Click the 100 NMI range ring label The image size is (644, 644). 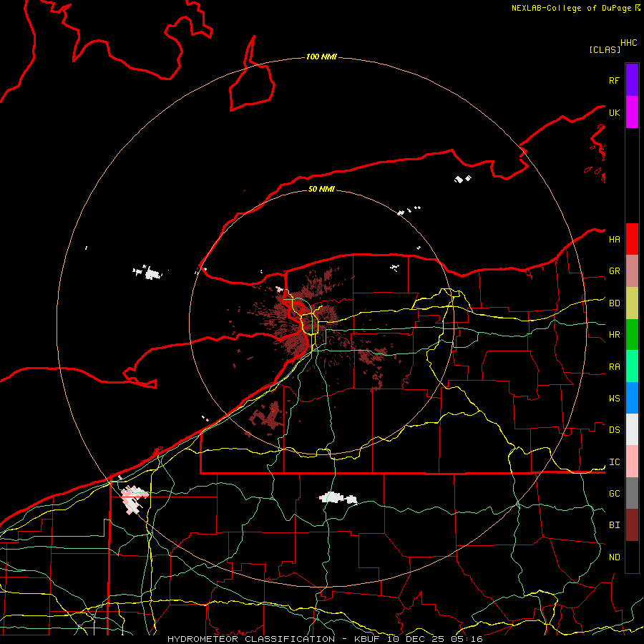pyautogui.click(x=321, y=57)
